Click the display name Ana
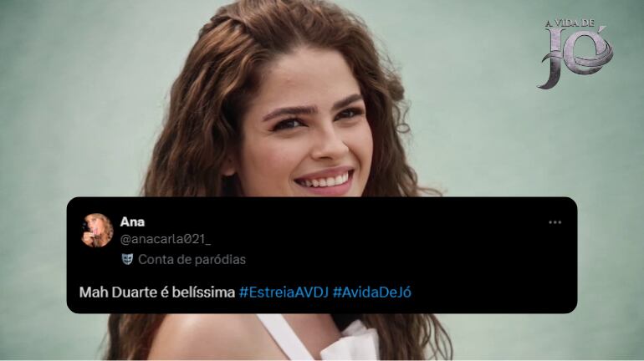Screen dimensions: 644x361 (x=132, y=222)
